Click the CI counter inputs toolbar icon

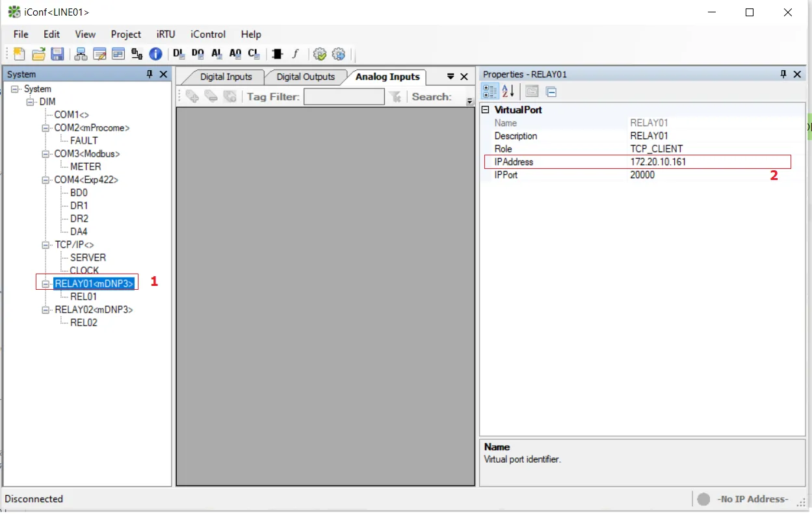click(254, 54)
